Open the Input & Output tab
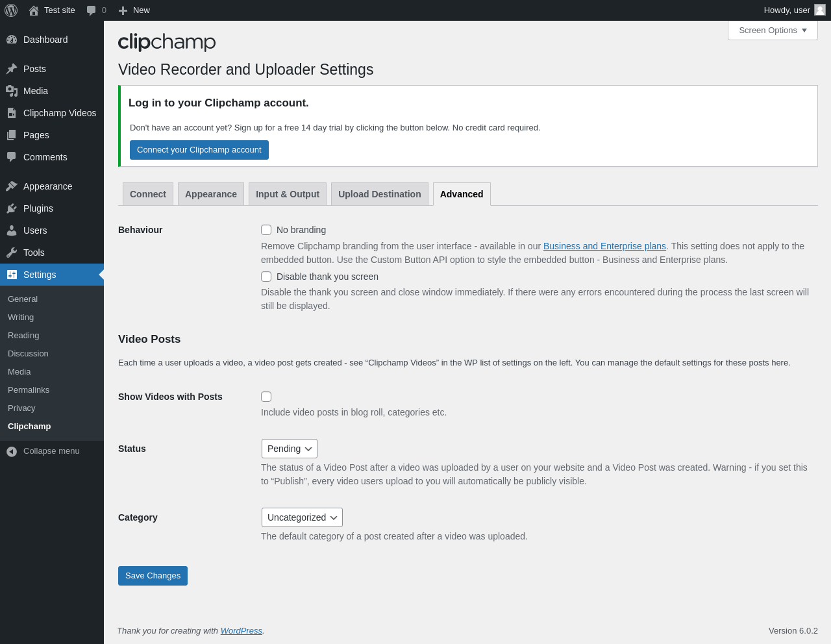Viewport: 831px width, 644px height. tap(288, 194)
